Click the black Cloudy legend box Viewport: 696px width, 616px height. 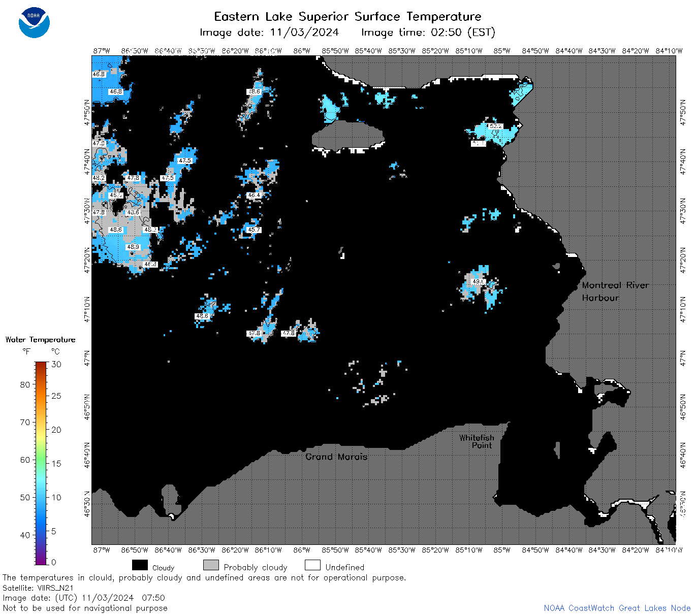coord(140,565)
